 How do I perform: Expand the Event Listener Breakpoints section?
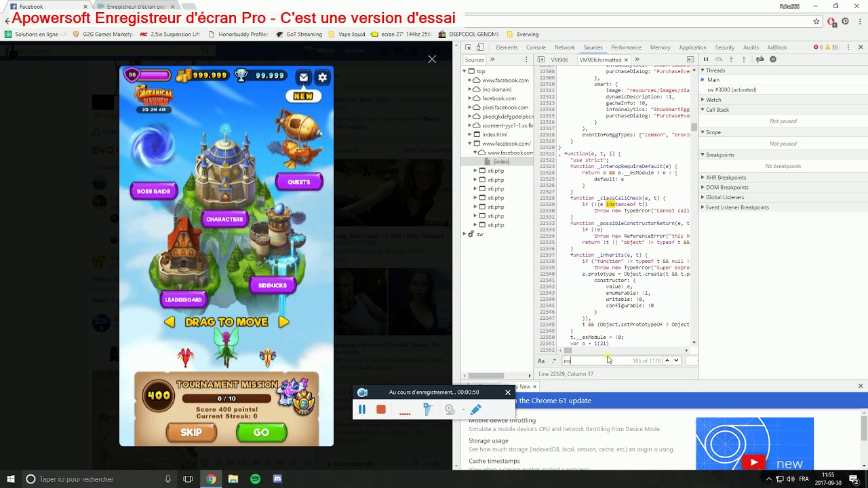782,207
